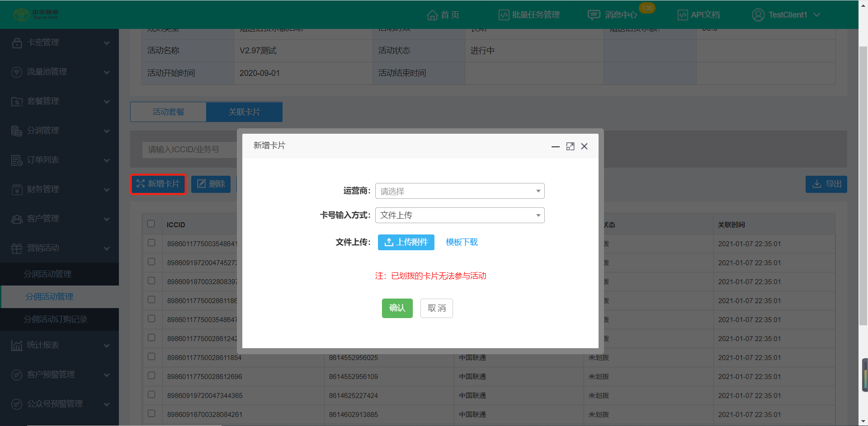Click the lock icon beside 卡密管理
Image resolution: width=868 pixels, height=426 pixels.
[17, 43]
